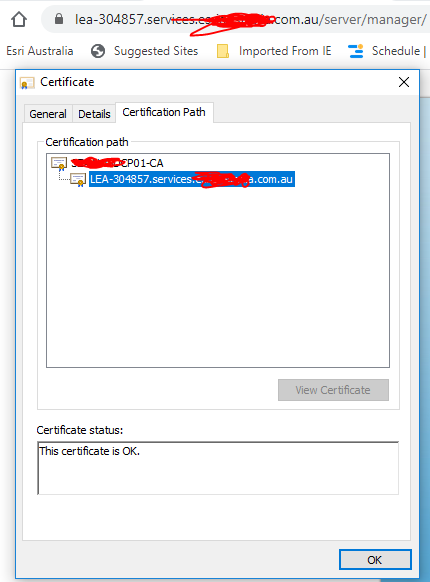
Task: Open the Schedule bookmark
Action: [x=396, y=51]
